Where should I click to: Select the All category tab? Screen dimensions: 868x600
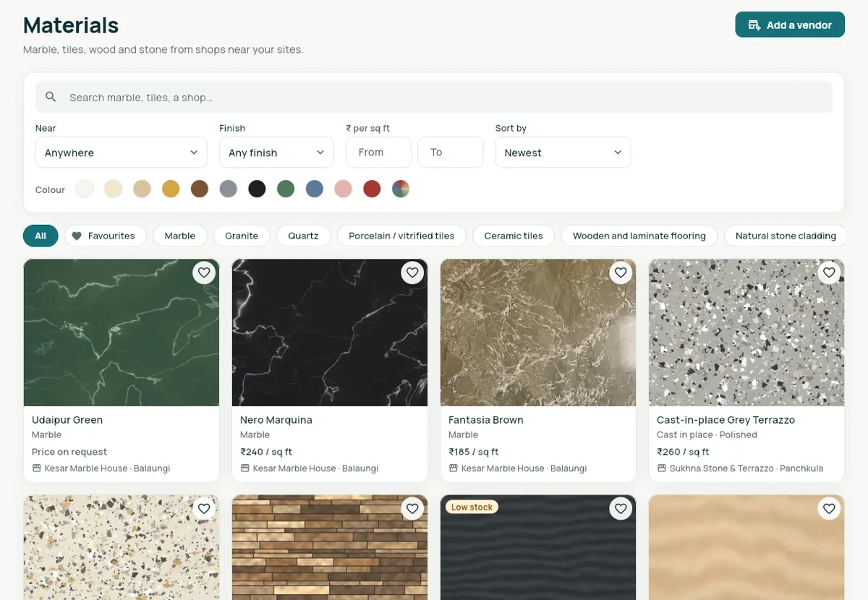[x=41, y=236]
